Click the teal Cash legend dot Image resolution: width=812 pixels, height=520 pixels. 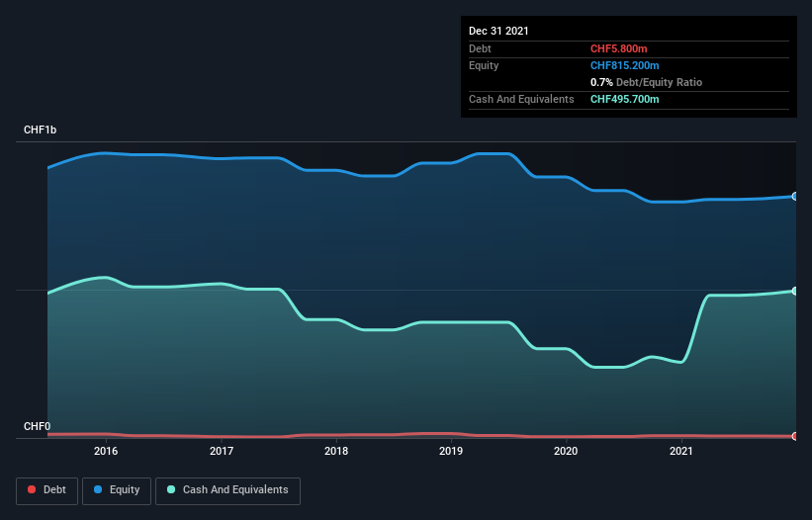tap(171, 489)
